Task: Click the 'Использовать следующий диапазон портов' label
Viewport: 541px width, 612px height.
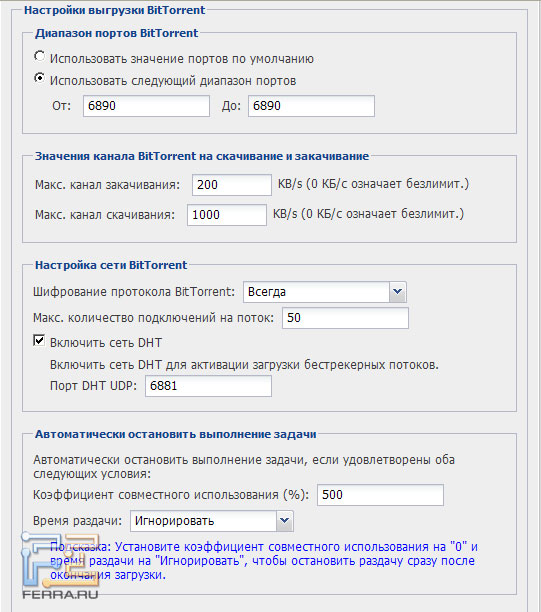Action: pos(173,81)
